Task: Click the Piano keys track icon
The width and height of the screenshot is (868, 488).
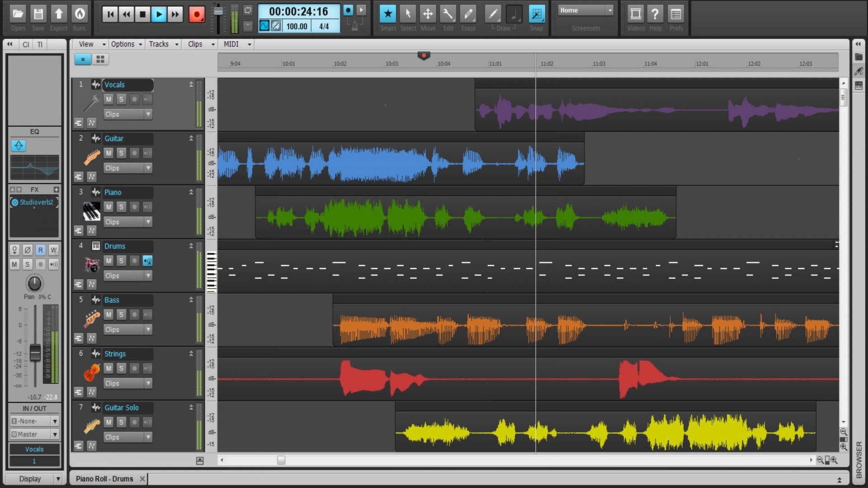Action: pos(92,211)
